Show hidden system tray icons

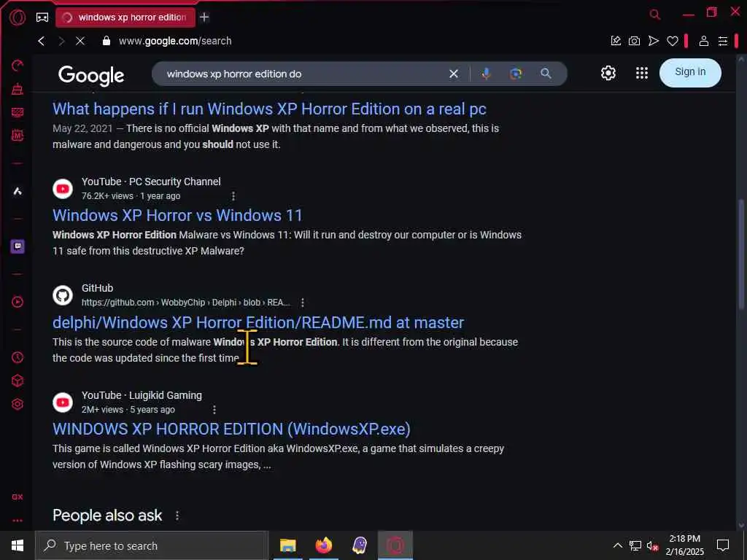[x=617, y=545]
